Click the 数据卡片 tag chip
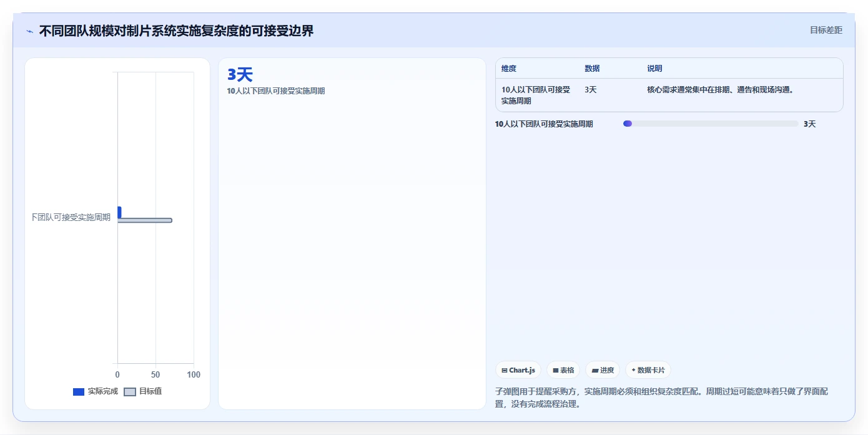Image resolution: width=868 pixels, height=435 pixels. tap(648, 370)
